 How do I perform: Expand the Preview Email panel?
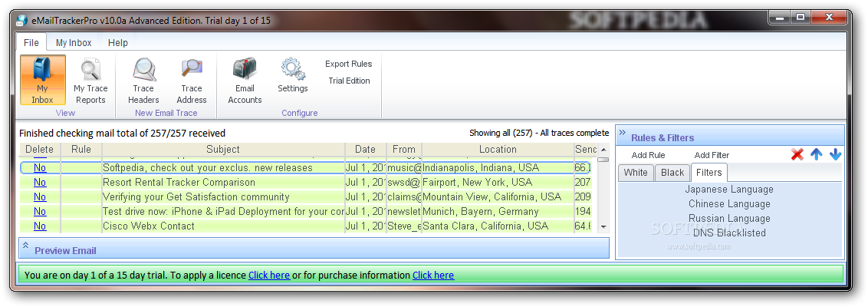25,245
